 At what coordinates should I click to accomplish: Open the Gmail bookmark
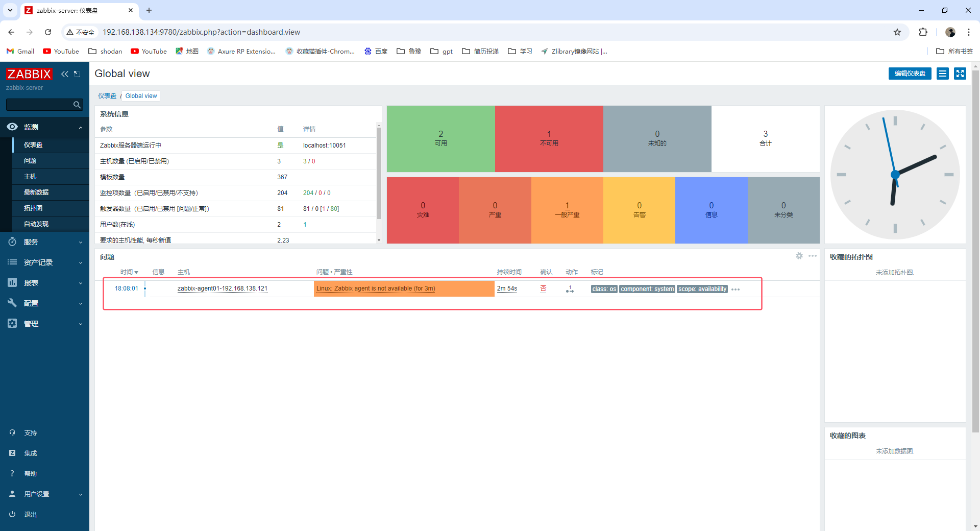pyautogui.click(x=20, y=51)
